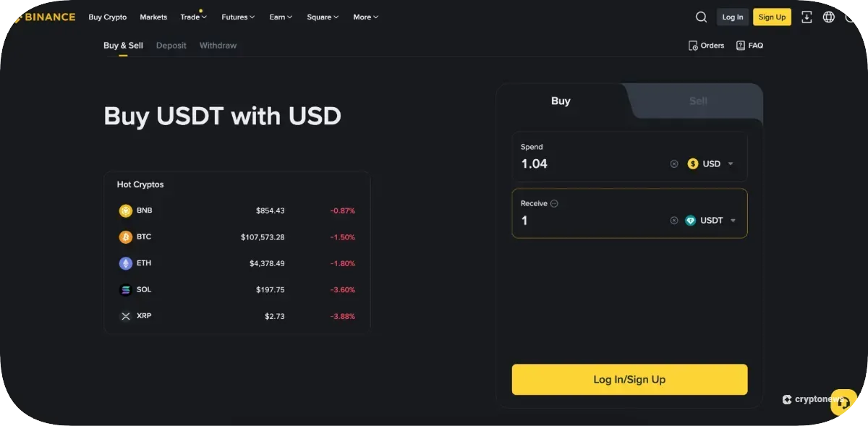Image resolution: width=868 pixels, height=426 pixels.
Task: Click the BTC coin icon in Hot Cryptos
Action: click(x=125, y=237)
